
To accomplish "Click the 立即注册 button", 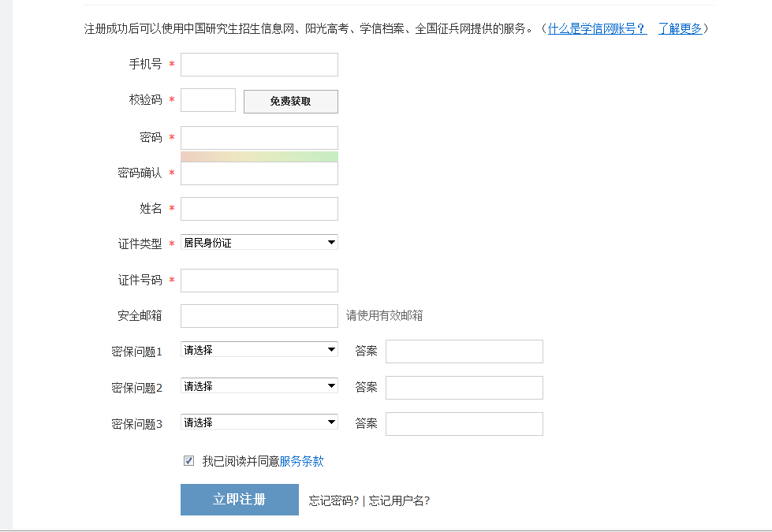I will click(x=239, y=500).
